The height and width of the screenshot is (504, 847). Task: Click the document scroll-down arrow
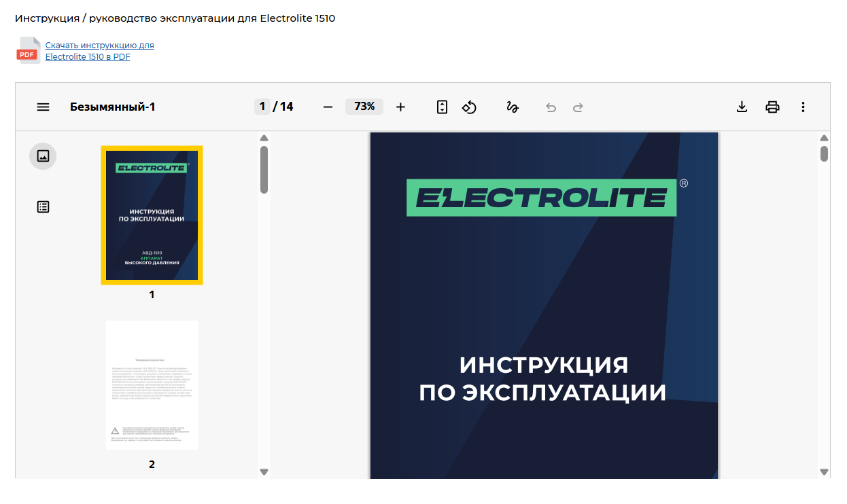825,472
